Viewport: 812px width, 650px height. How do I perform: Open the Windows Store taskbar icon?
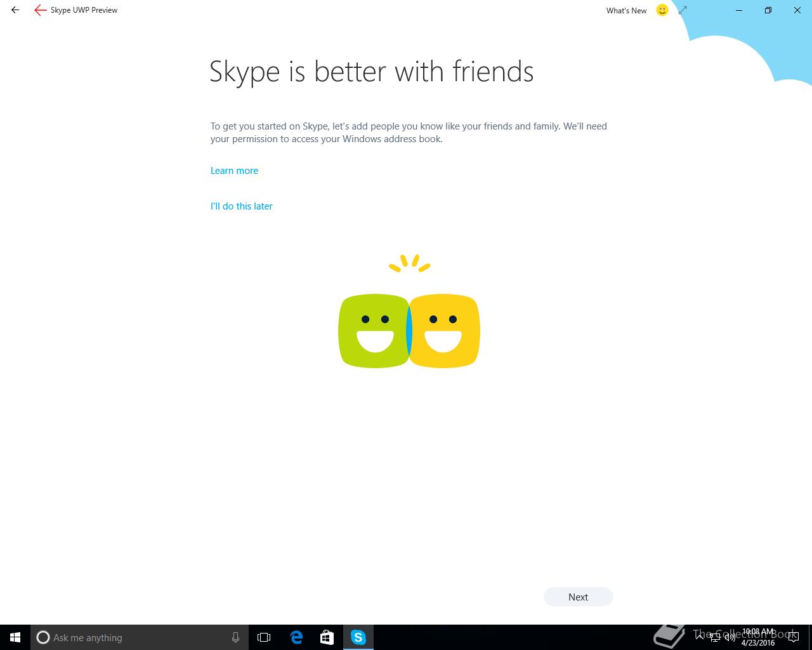pos(327,637)
